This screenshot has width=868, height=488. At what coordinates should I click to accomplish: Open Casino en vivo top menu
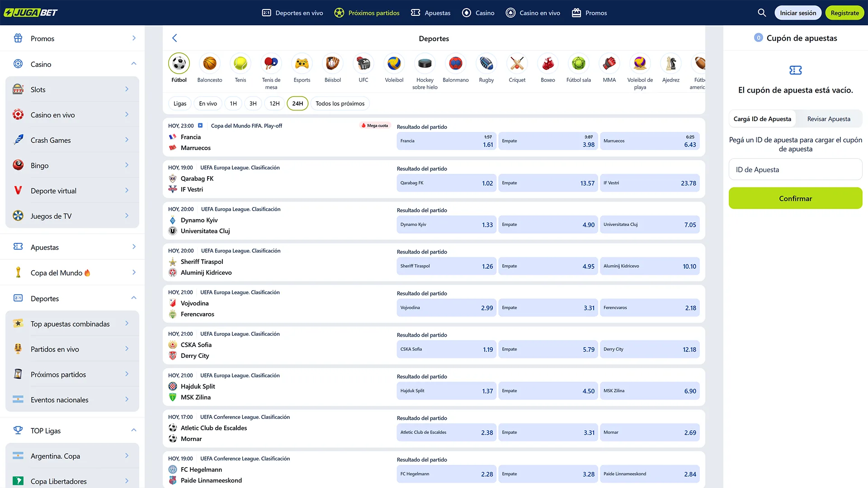pyautogui.click(x=533, y=13)
